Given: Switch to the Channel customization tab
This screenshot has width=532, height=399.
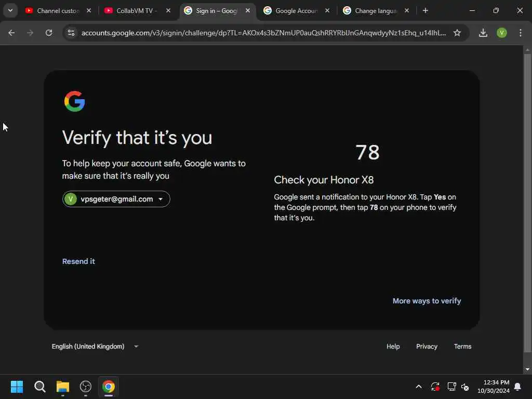Looking at the screenshot, I should 58,10.
